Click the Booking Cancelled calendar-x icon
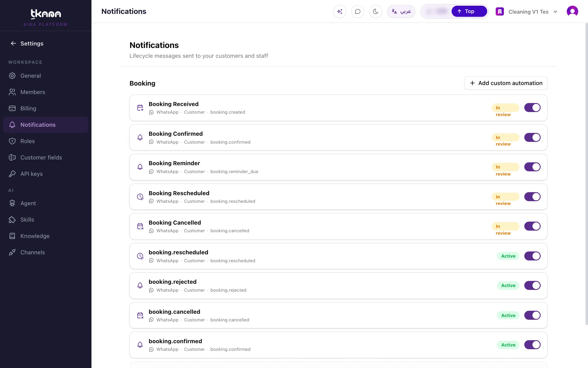Viewport: 588px width, 368px height. pos(140,226)
